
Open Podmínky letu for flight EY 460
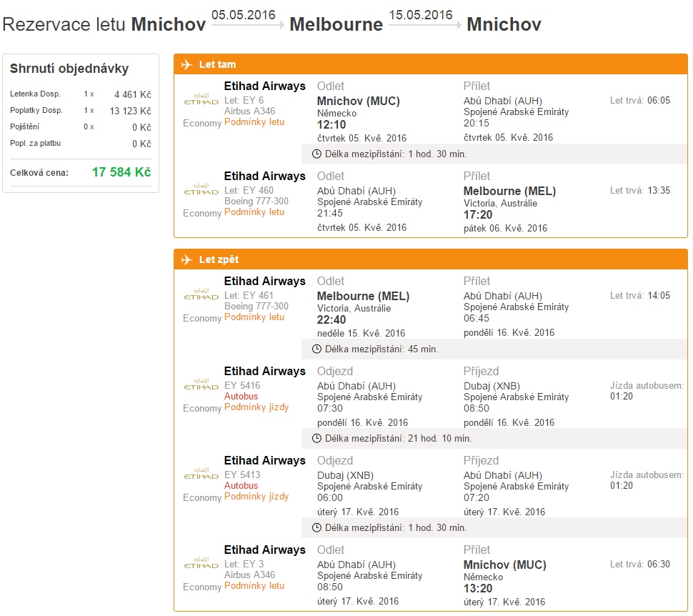coord(254,212)
